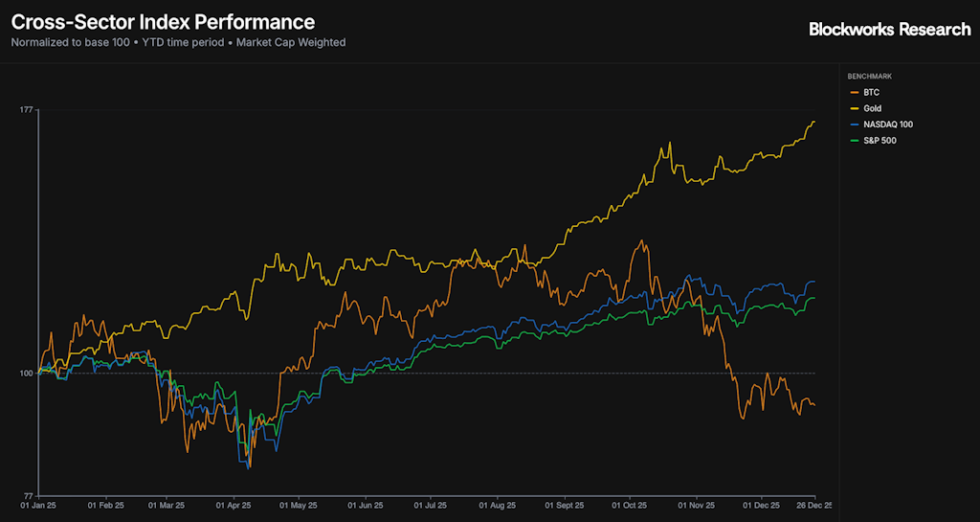Click the orange BTC legend line marker
This screenshot has width=980, height=522.
(854, 92)
